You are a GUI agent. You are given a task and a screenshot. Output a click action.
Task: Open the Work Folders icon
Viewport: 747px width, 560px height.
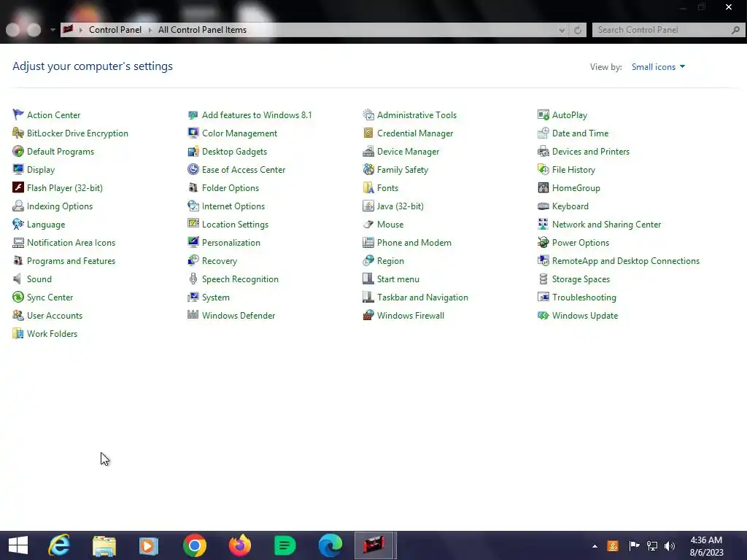(x=18, y=333)
